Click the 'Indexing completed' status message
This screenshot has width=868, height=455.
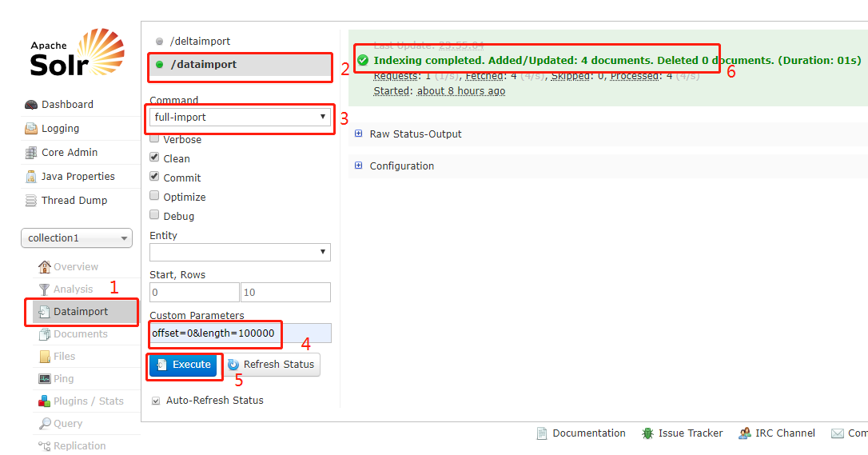click(617, 60)
